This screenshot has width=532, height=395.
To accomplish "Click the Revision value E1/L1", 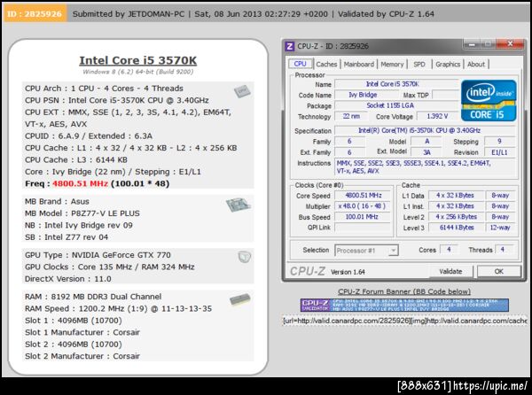I will (499, 152).
